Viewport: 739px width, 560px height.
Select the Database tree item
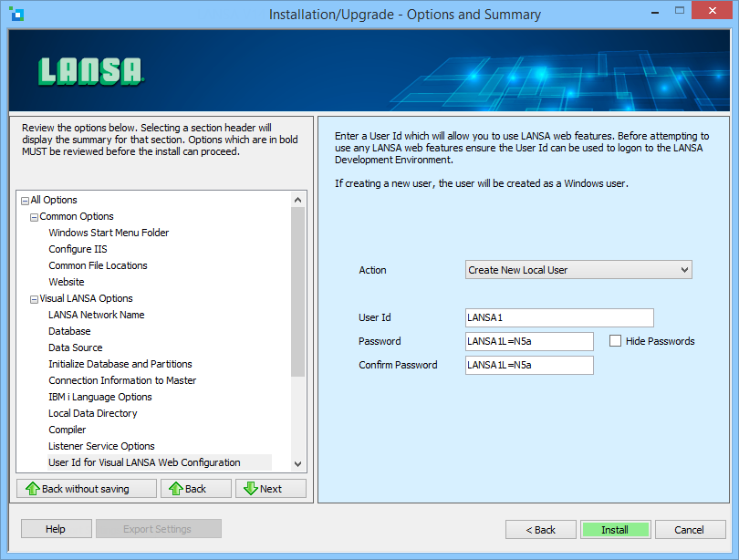69,331
